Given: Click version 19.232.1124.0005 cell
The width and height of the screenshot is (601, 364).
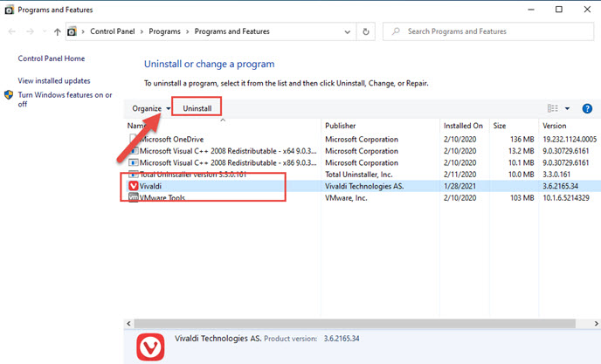Looking at the screenshot, I should pos(570,139).
